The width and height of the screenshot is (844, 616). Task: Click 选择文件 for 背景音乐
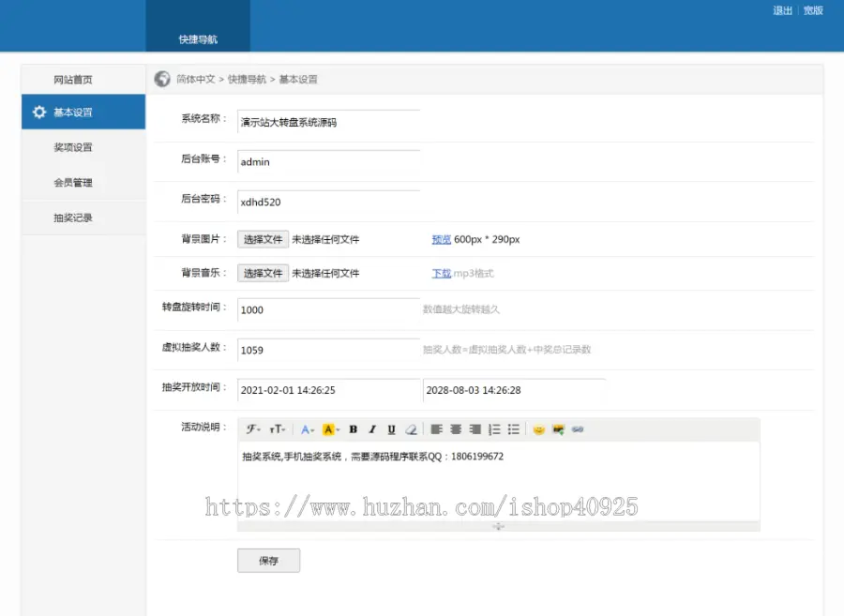tap(264, 273)
